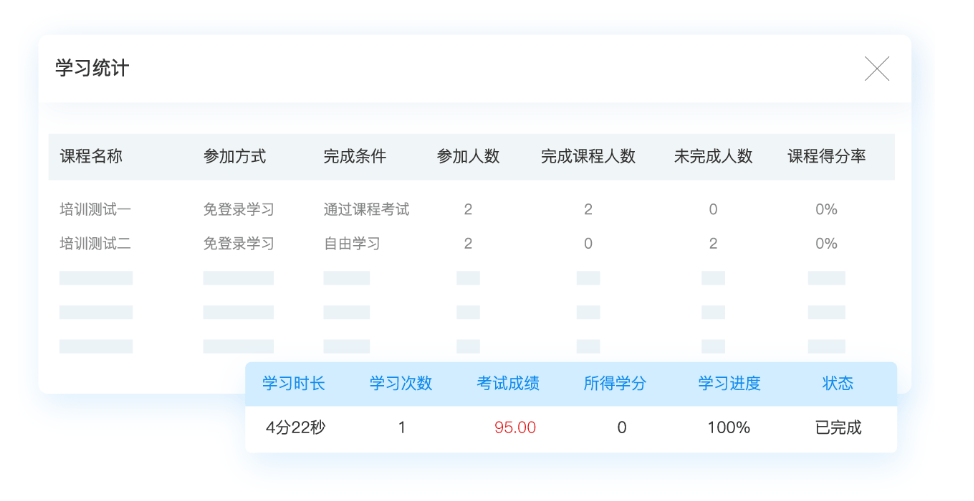Click the 完成课程人数 column header
Image resolution: width=974 pixels, height=501 pixels.
[588, 156]
